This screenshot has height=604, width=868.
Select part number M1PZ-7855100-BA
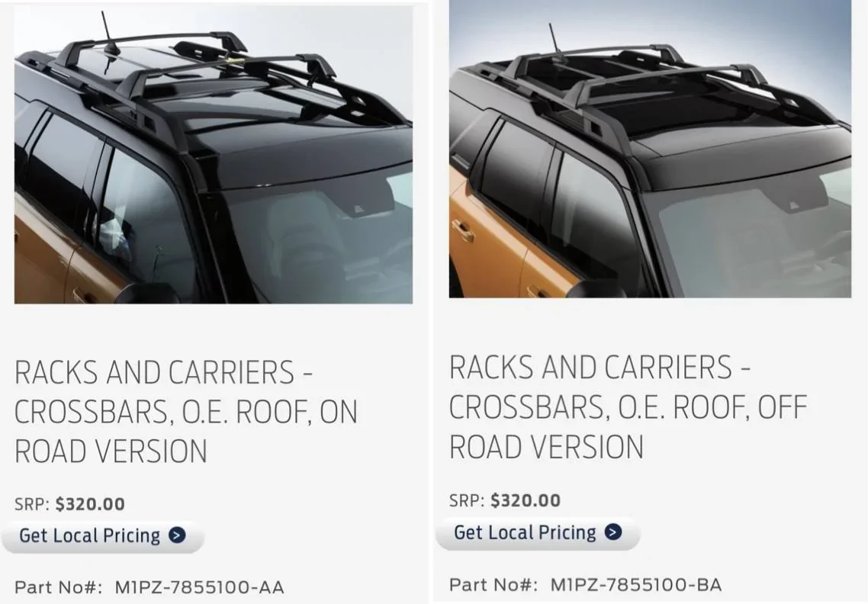click(636, 585)
